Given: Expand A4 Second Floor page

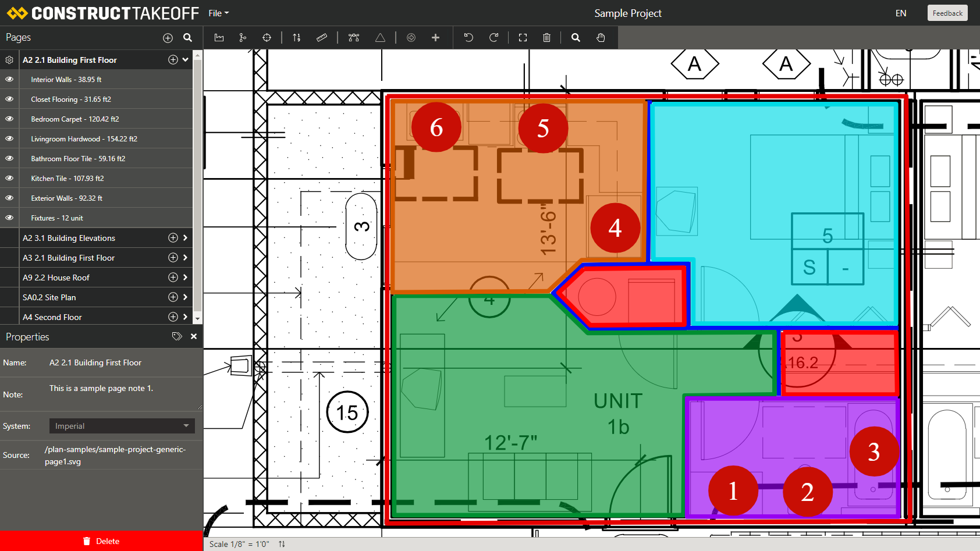Looking at the screenshot, I should point(186,317).
